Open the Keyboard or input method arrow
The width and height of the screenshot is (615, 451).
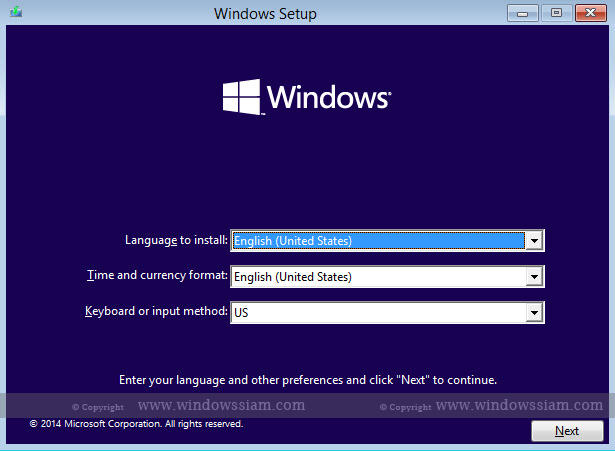(534, 313)
